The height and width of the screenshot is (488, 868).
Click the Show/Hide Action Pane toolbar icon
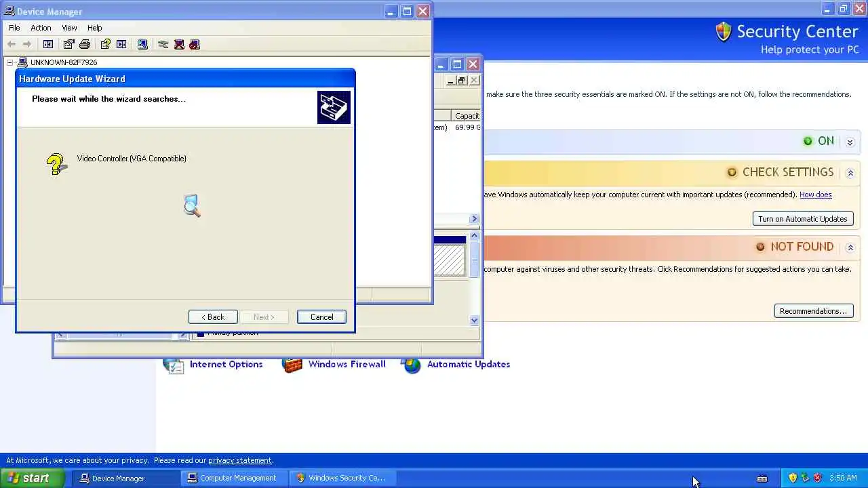(x=121, y=44)
